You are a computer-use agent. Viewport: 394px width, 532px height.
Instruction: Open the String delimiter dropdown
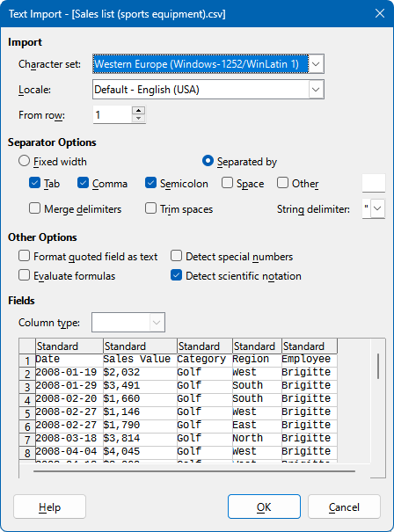pyautogui.click(x=377, y=208)
